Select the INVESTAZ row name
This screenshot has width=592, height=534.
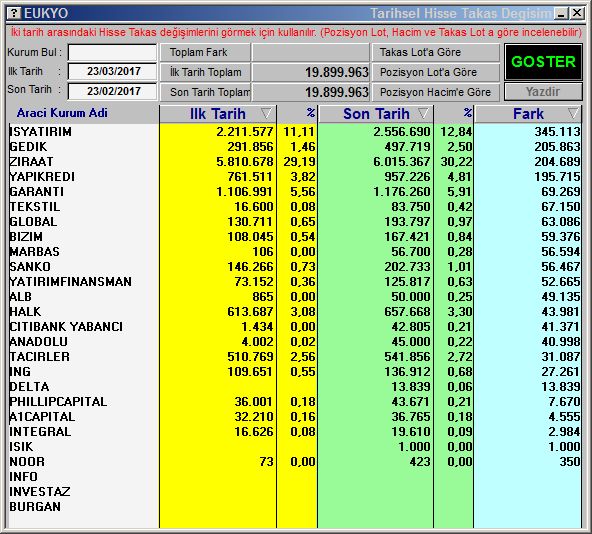pyautogui.click(x=40, y=492)
